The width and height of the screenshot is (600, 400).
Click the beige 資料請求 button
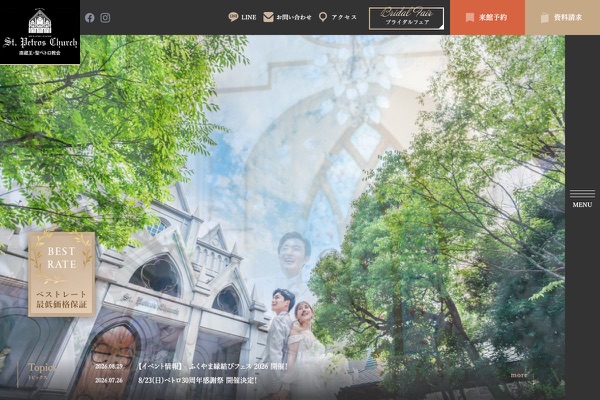pos(562,17)
